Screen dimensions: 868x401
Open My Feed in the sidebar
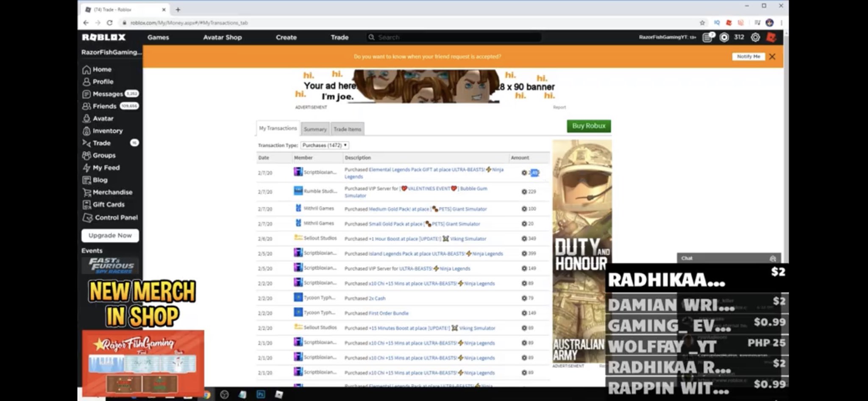pyautogui.click(x=101, y=168)
